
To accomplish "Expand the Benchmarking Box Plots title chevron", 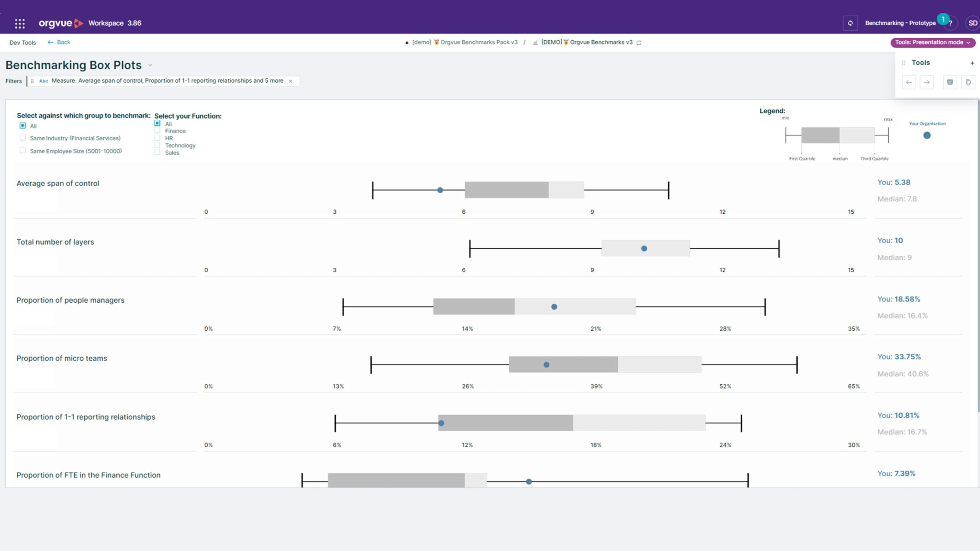I will pyautogui.click(x=151, y=65).
